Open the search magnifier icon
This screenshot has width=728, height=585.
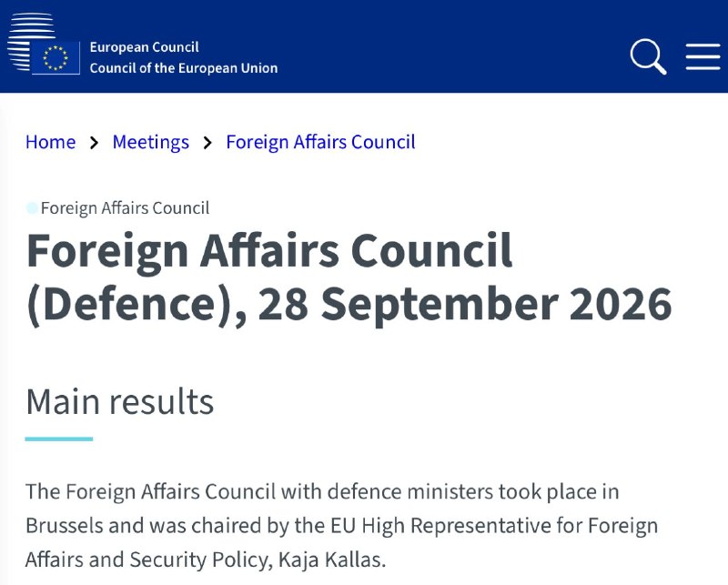pyautogui.click(x=648, y=56)
